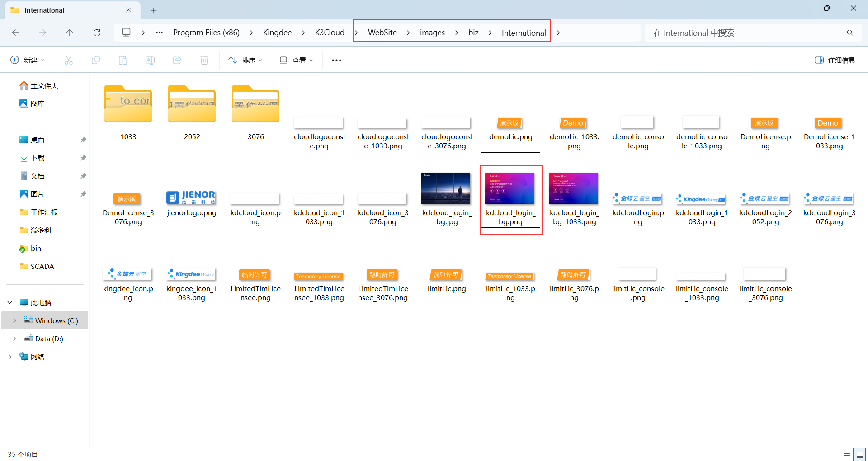Select the demoLic_1033.png file
This screenshot has height=461, width=868.
pyautogui.click(x=574, y=133)
